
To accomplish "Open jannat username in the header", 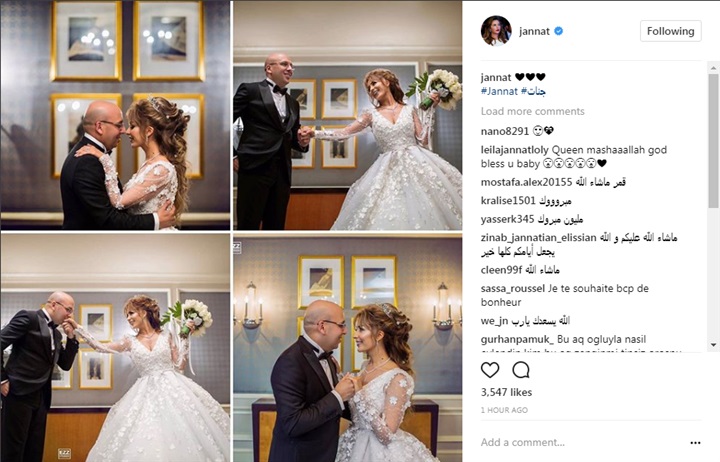I will click(x=534, y=31).
